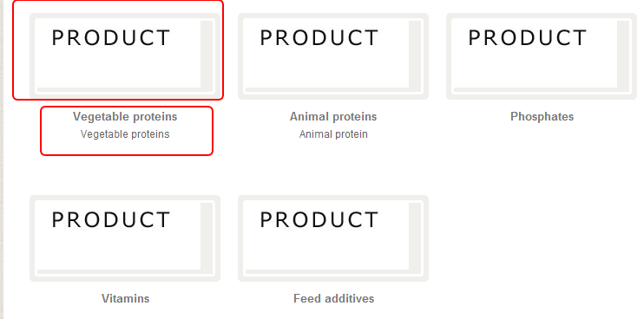Click PRODUCT text above Vegetable proteins
644x319 pixels.
[x=111, y=38]
